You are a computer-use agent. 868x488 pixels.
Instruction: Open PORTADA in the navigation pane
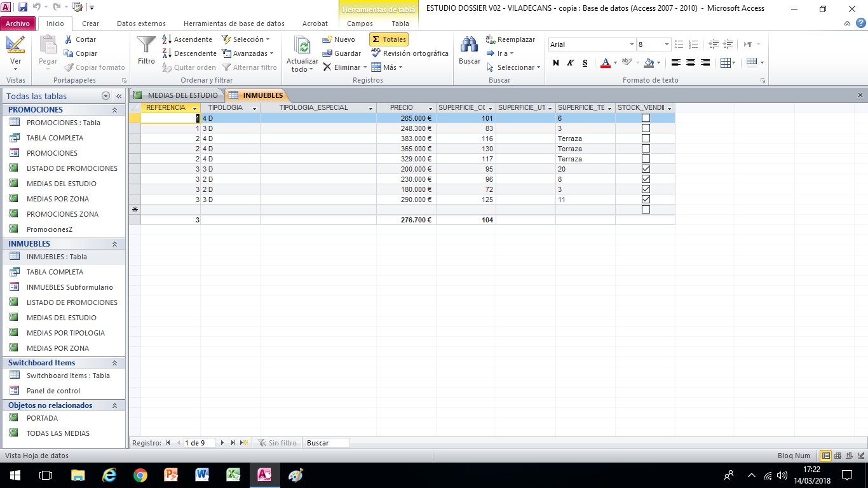click(42, 418)
